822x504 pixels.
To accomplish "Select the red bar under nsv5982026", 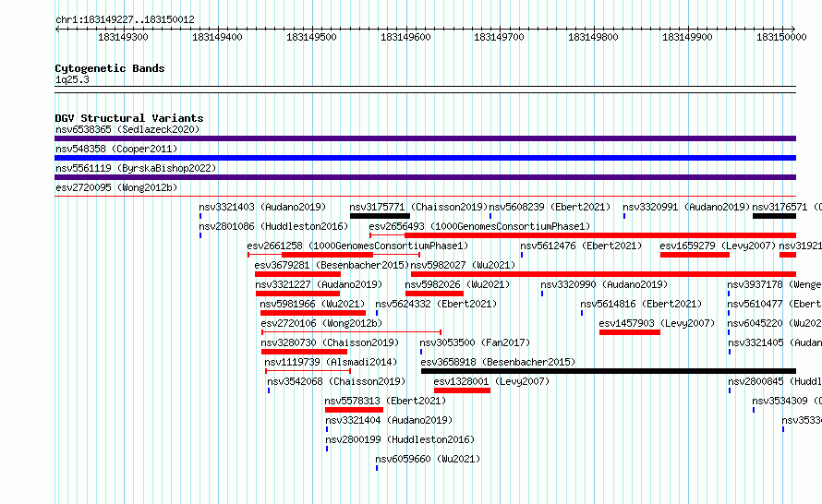I will click(434, 294).
